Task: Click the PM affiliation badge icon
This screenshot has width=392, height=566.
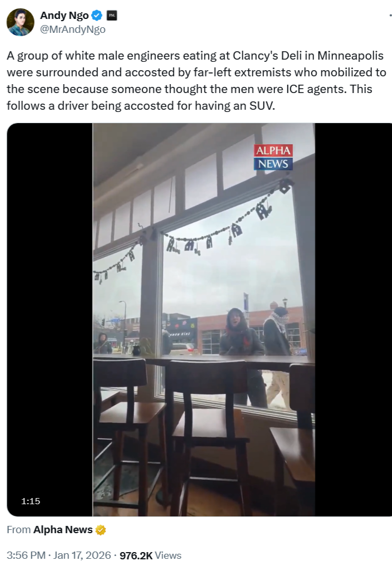Action: (112, 16)
